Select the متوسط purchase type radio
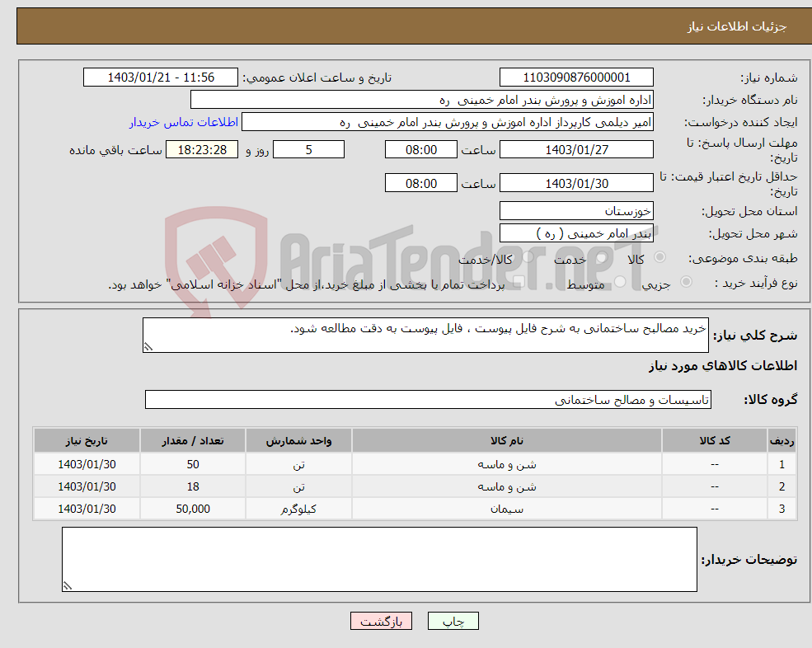This screenshot has height=648, width=812. 620,282
